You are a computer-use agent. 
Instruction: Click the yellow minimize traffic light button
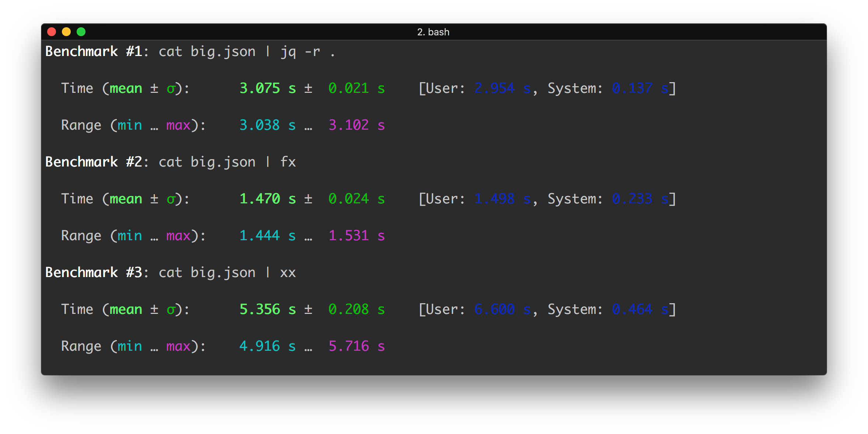click(x=66, y=32)
